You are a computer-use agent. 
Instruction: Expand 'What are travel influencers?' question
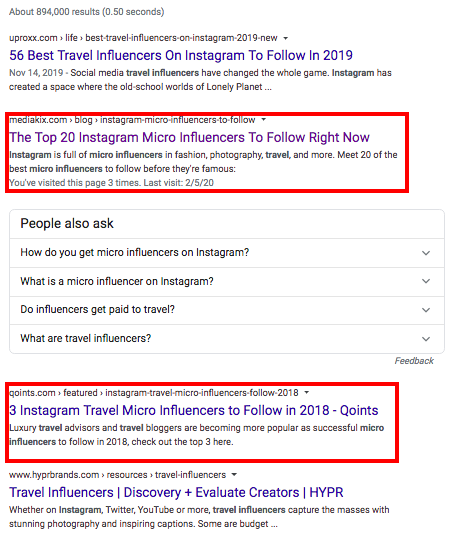point(227,338)
